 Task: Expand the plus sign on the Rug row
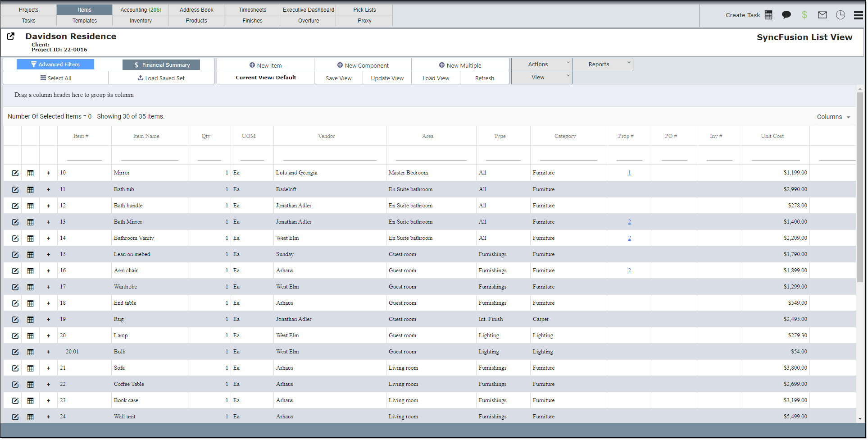48,320
